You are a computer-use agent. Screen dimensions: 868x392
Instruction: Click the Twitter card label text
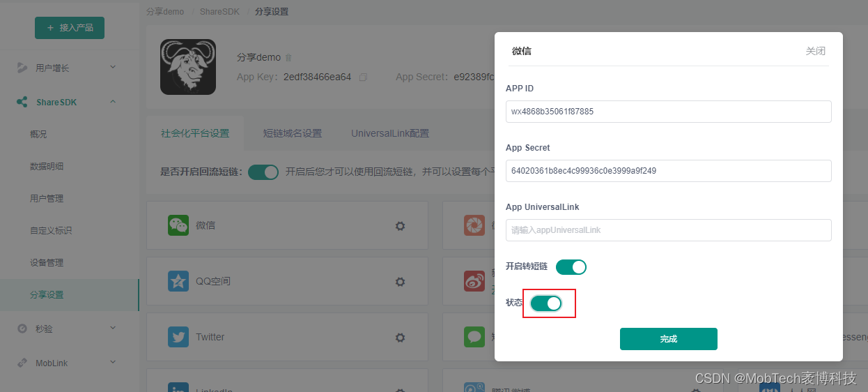click(x=210, y=337)
